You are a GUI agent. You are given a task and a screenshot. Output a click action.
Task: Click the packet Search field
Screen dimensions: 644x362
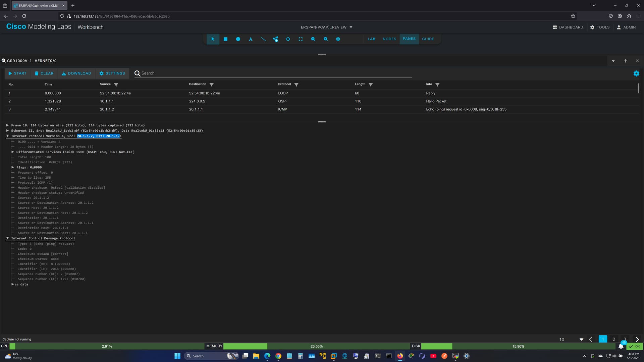click(273, 73)
